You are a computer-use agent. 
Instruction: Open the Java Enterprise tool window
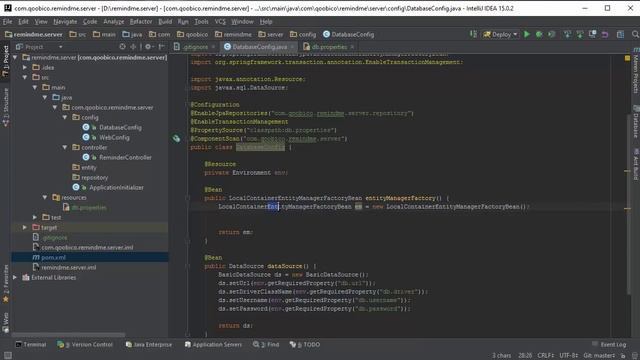point(149,344)
